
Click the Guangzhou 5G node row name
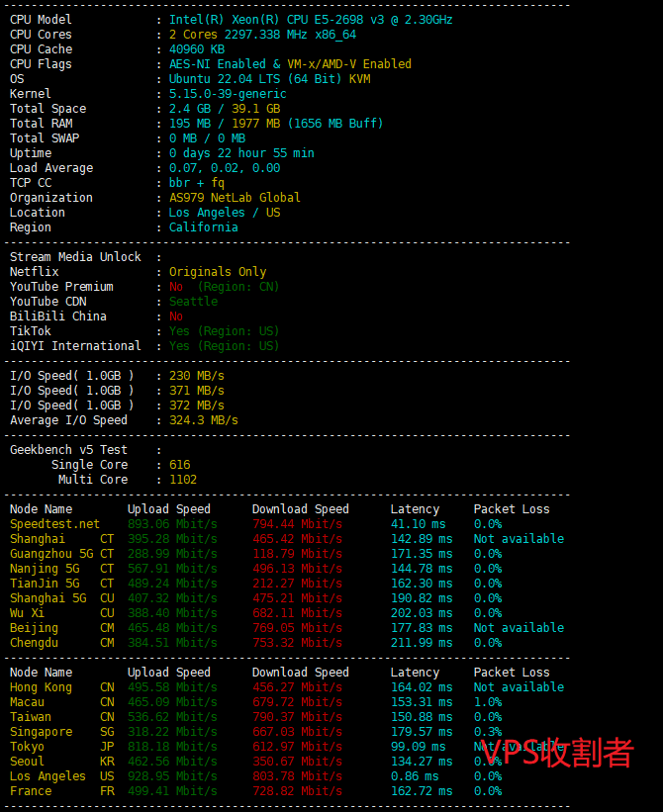[51, 554]
